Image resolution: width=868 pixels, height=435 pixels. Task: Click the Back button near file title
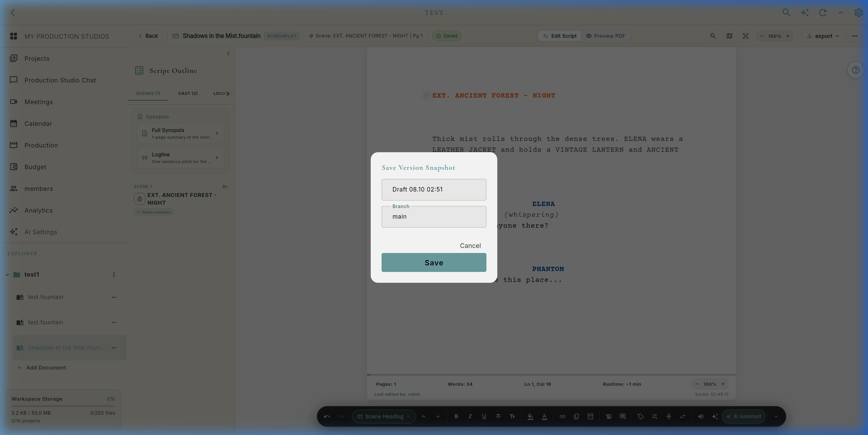(148, 36)
